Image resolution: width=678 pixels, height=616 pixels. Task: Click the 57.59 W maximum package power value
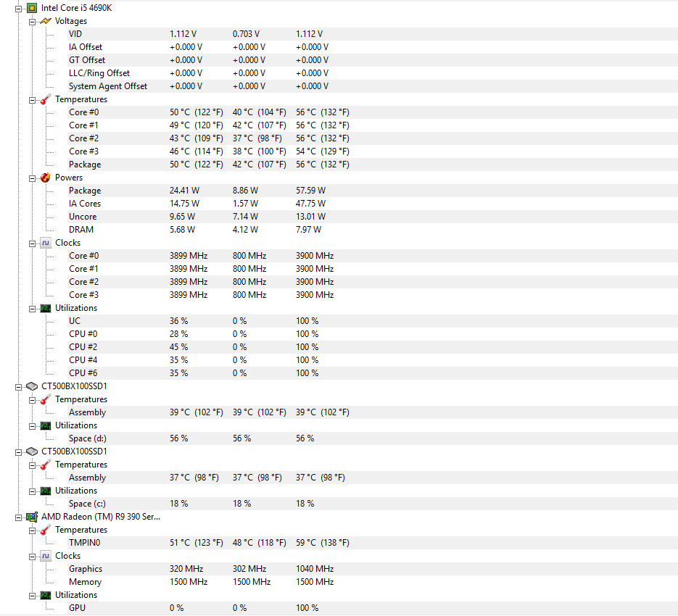310,190
